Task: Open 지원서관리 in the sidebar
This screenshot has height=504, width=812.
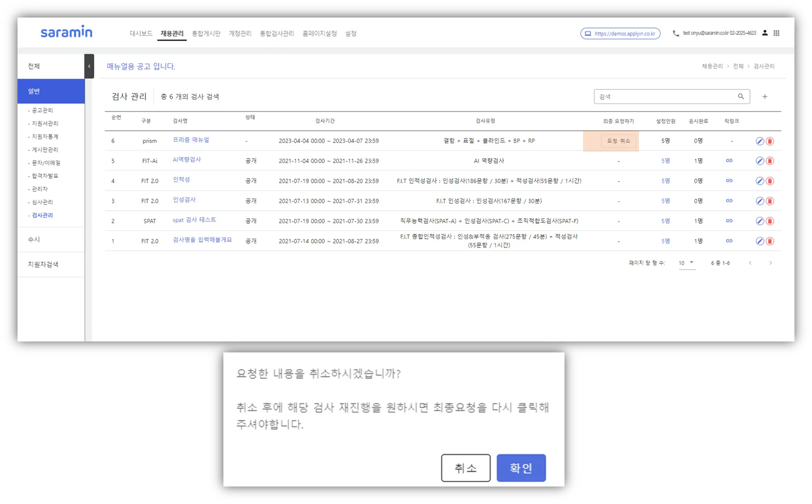Action: coord(45,124)
